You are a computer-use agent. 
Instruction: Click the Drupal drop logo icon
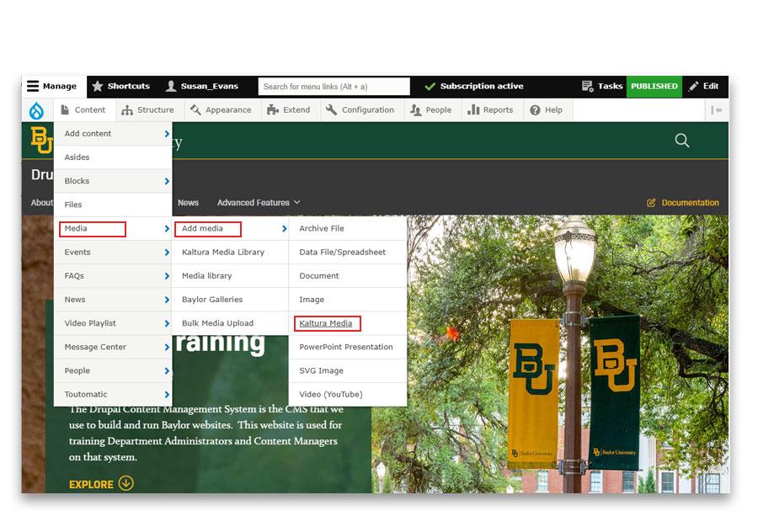[x=37, y=110]
